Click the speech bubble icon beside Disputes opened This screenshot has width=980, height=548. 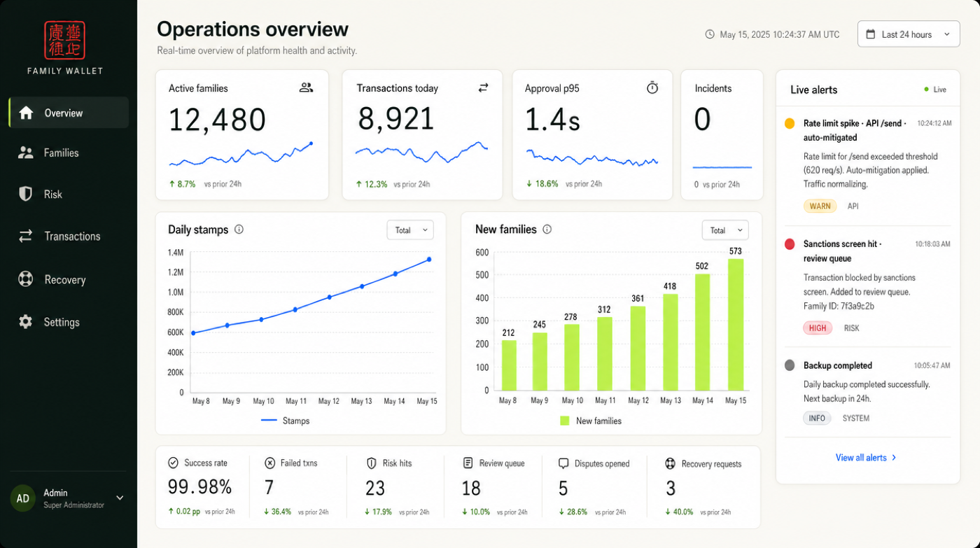pyautogui.click(x=563, y=463)
